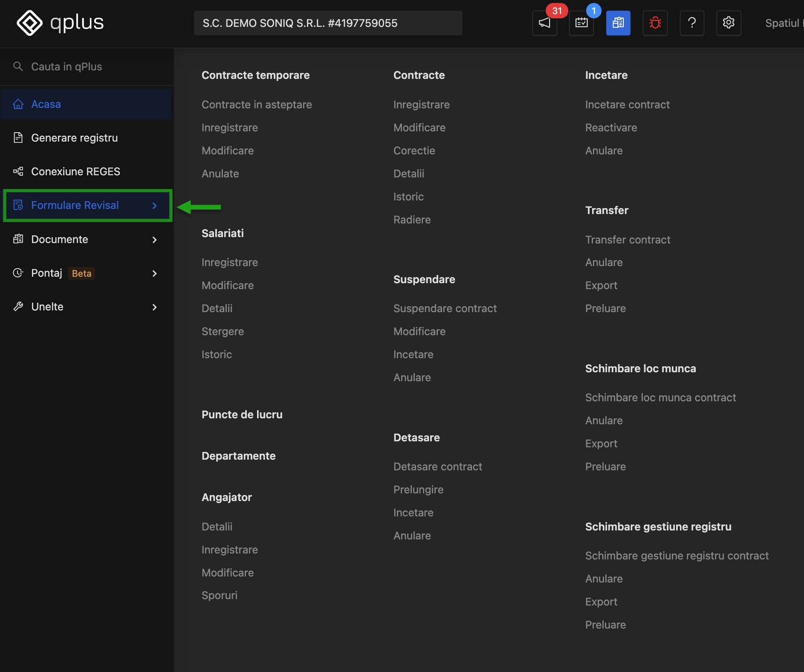Open Pontaj Beta menu item
Image resolution: width=804 pixels, height=672 pixels.
pyautogui.click(x=86, y=273)
